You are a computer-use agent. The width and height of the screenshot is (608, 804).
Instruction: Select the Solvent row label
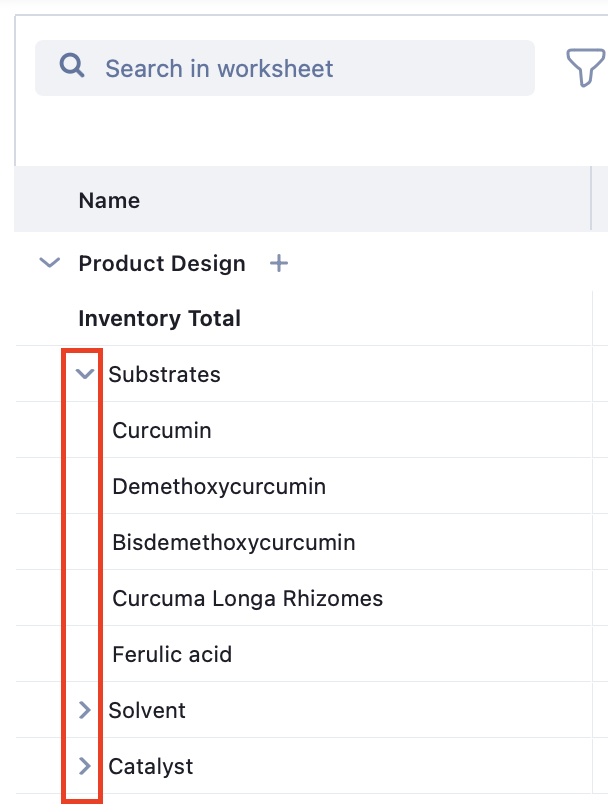click(x=147, y=711)
